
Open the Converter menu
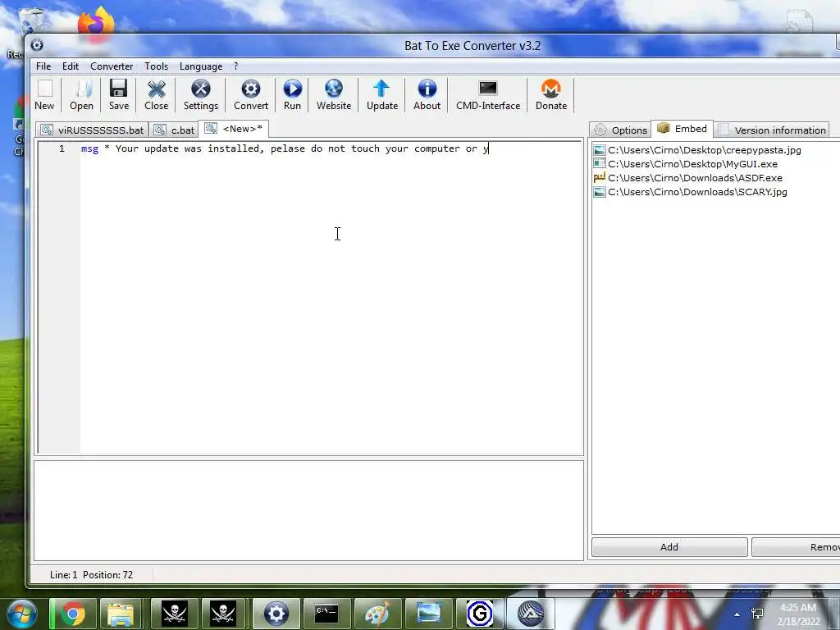[112, 66]
